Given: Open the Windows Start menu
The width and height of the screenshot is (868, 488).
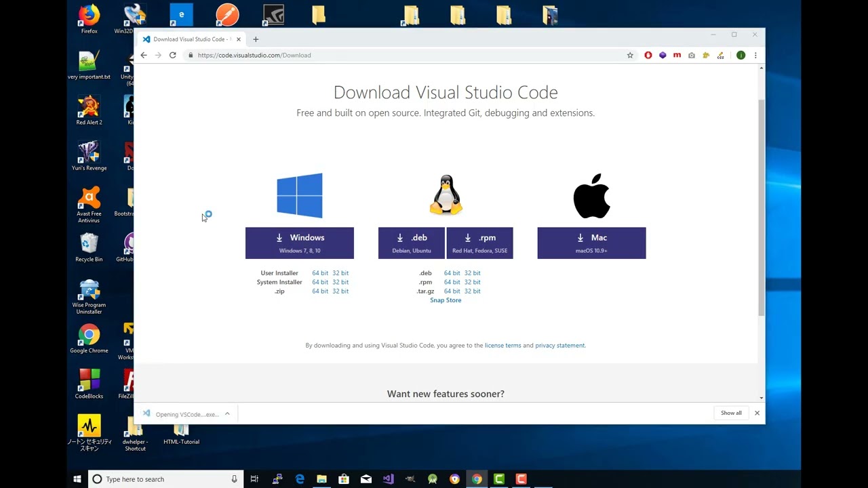Looking at the screenshot, I should [77, 479].
